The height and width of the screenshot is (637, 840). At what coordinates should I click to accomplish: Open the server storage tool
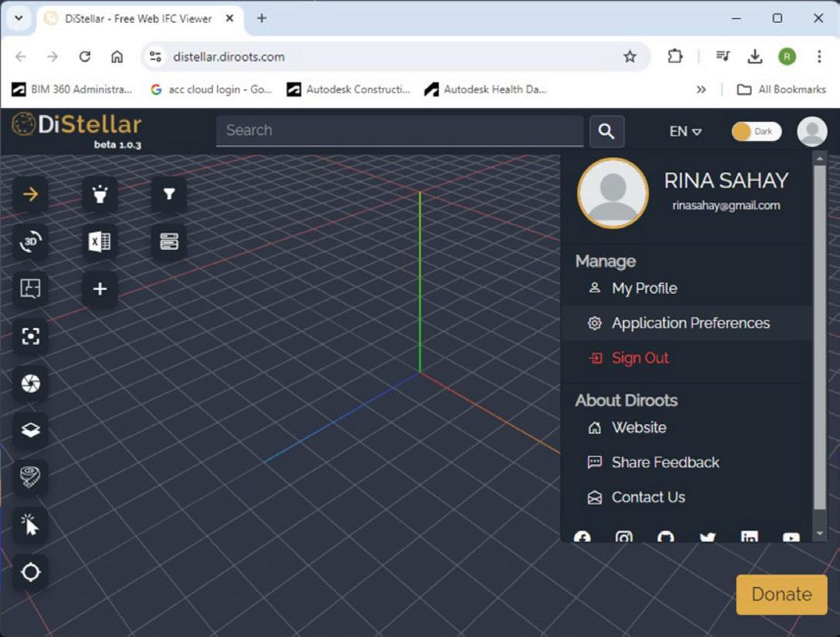point(169,241)
